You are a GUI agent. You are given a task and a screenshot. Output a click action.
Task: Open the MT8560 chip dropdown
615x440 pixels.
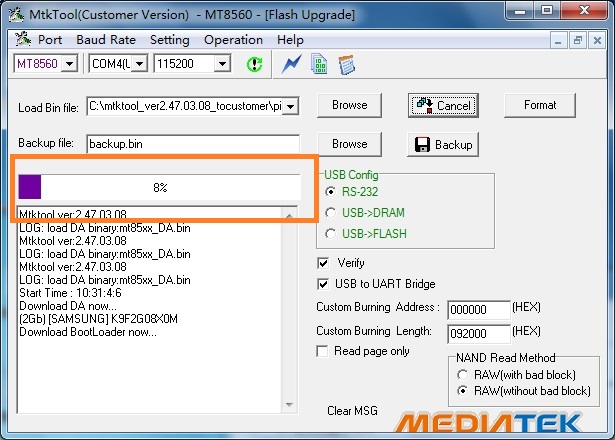69,64
